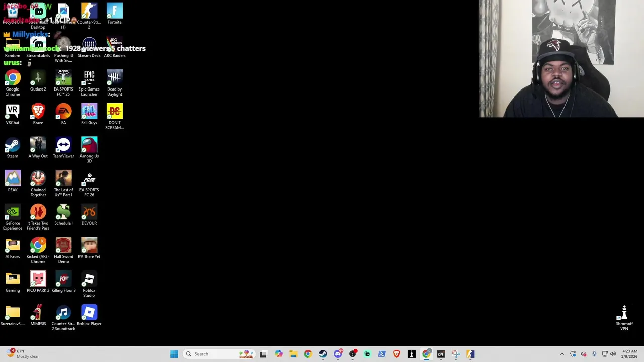
Task: Open the Gaming folder
Action: click(13, 282)
